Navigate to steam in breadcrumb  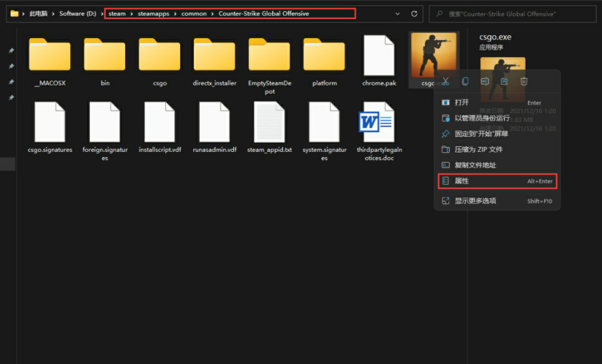click(x=117, y=14)
